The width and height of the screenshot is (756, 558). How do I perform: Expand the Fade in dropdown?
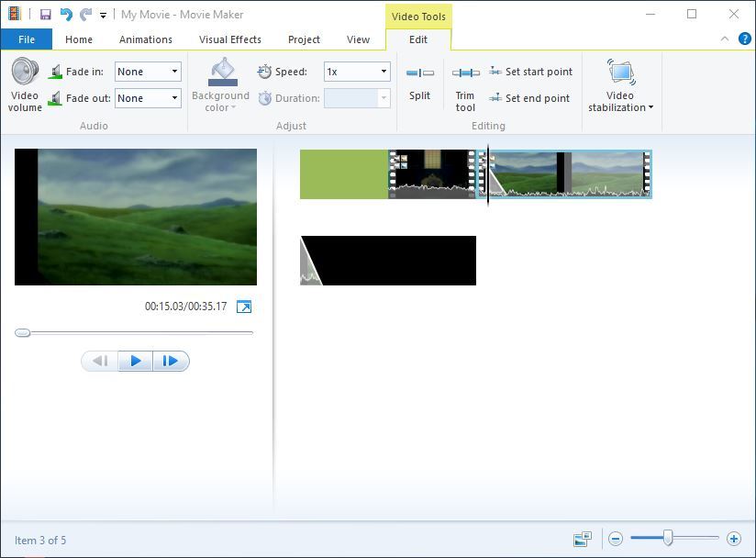pyautogui.click(x=174, y=72)
